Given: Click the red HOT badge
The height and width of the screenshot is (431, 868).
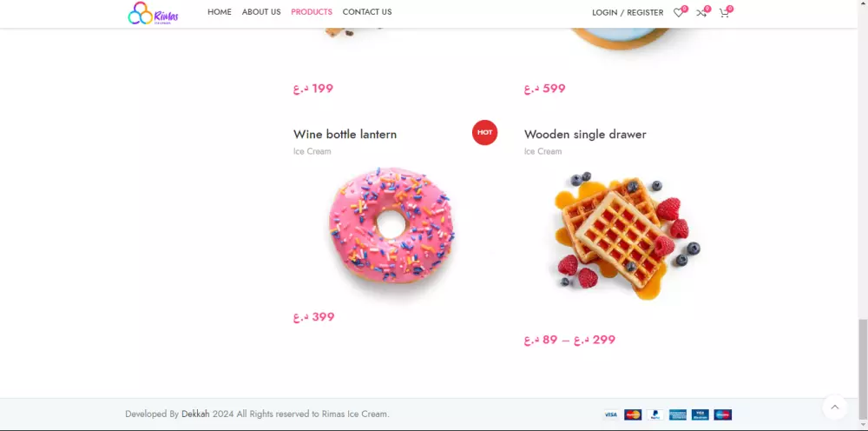Looking at the screenshot, I should pos(485,132).
